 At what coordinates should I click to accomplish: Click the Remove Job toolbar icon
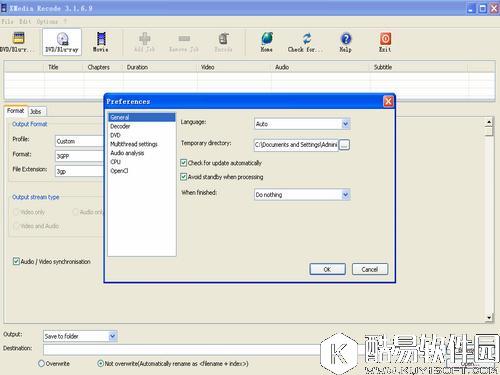pyautogui.click(x=184, y=43)
